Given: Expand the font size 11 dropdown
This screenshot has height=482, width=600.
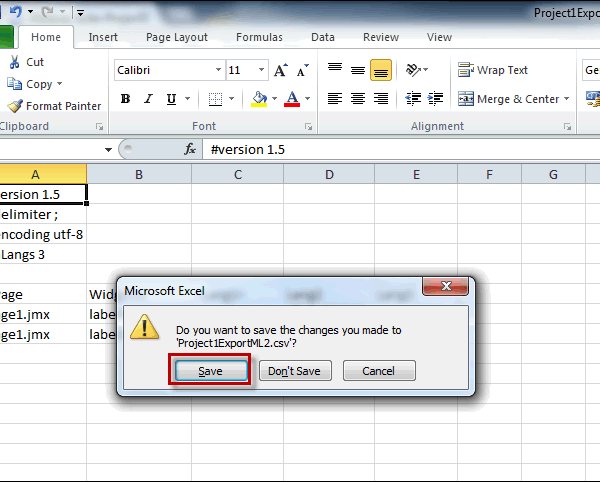Looking at the screenshot, I should [261, 70].
